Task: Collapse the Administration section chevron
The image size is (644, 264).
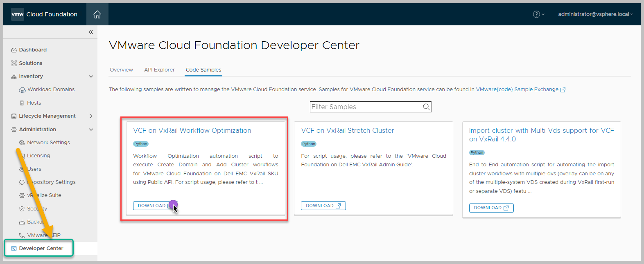Action: 91,130
